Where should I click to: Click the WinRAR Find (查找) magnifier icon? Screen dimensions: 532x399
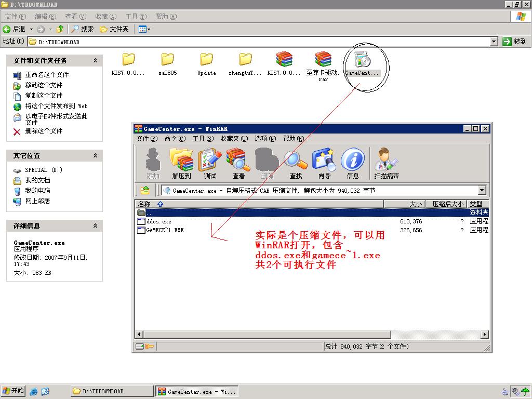tap(296, 163)
